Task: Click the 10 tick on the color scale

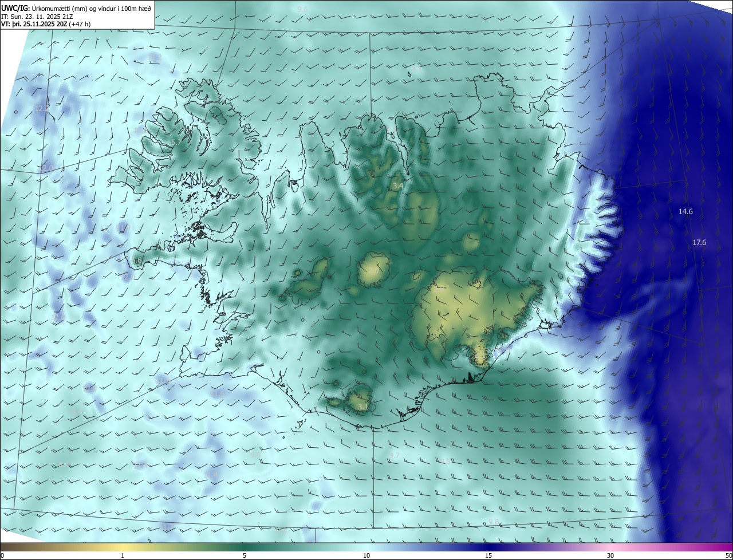Action: click(x=366, y=555)
